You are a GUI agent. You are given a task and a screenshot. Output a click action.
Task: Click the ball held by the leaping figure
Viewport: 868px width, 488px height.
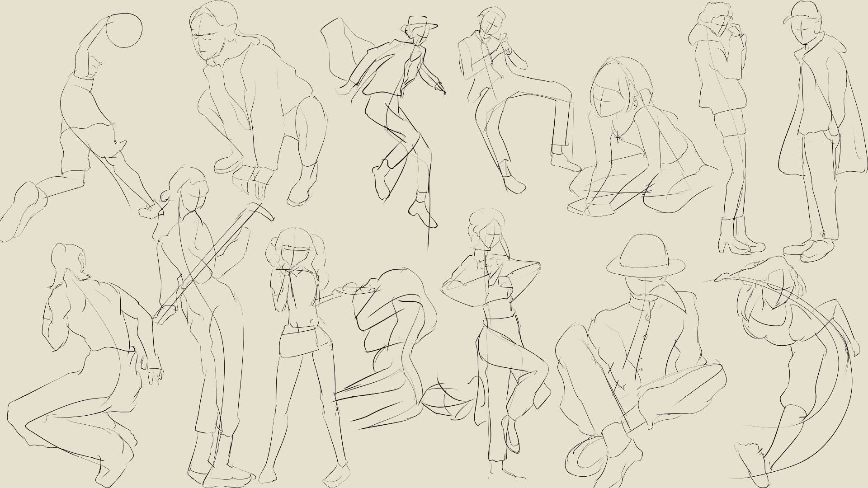pyautogui.click(x=124, y=30)
